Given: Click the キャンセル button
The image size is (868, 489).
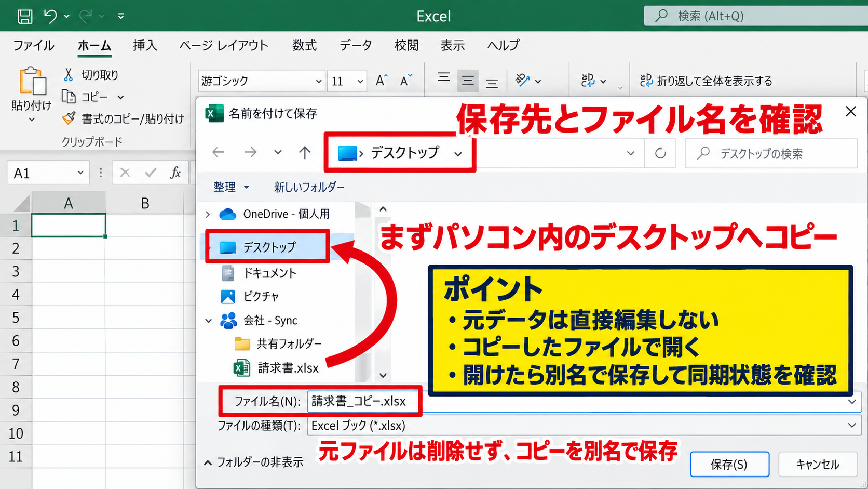Looking at the screenshot, I should click(818, 464).
